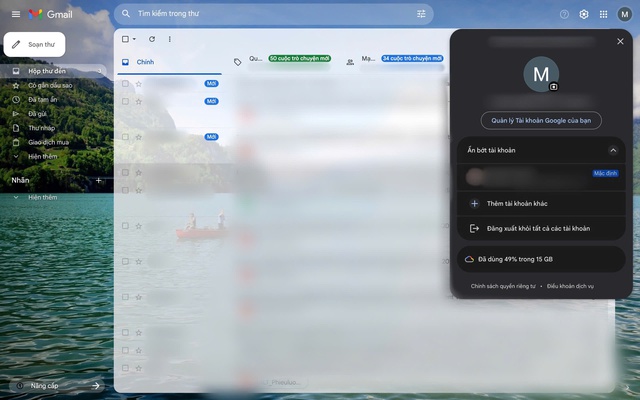Open Chính sách quyền riêng tư link
This screenshot has width=640, height=400.
(503, 286)
